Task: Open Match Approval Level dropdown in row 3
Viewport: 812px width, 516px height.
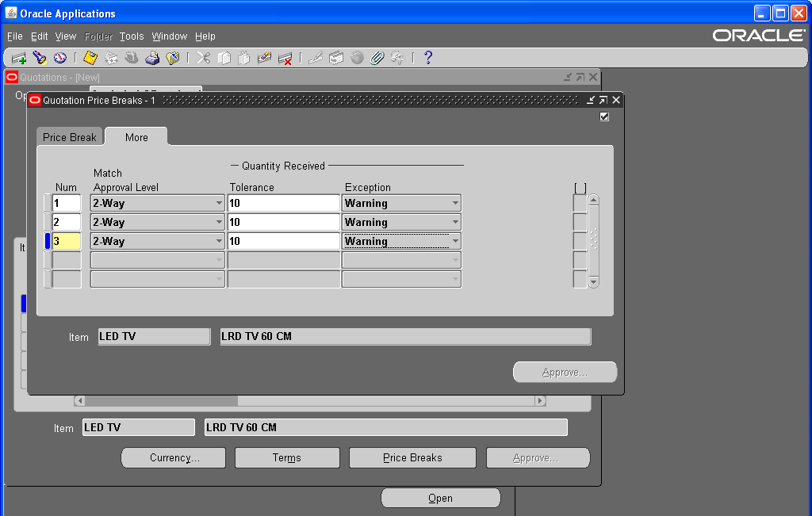Action: pos(219,241)
